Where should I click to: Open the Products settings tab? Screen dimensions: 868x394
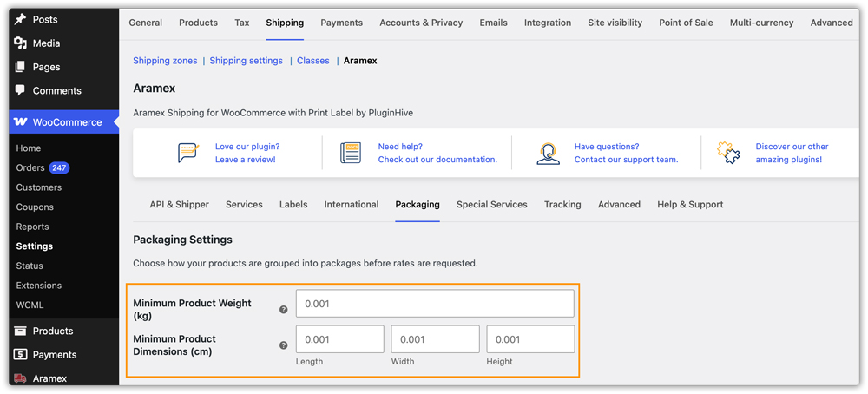(198, 23)
